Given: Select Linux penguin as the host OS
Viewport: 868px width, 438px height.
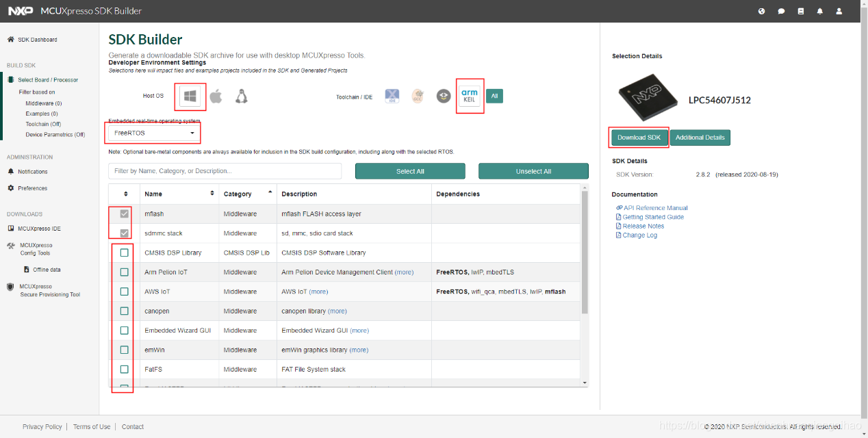Looking at the screenshot, I should (241, 96).
